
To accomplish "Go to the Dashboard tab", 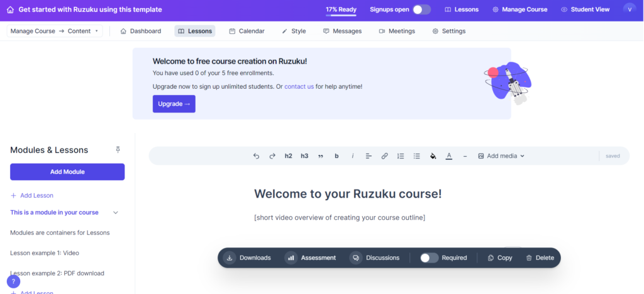I will pyautogui.click(x=140, y=31).
